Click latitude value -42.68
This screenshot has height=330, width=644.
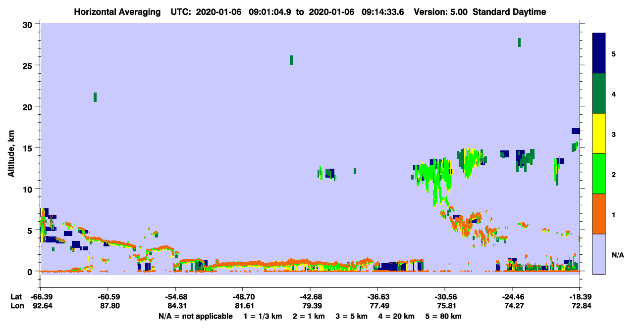click(310, 297)
